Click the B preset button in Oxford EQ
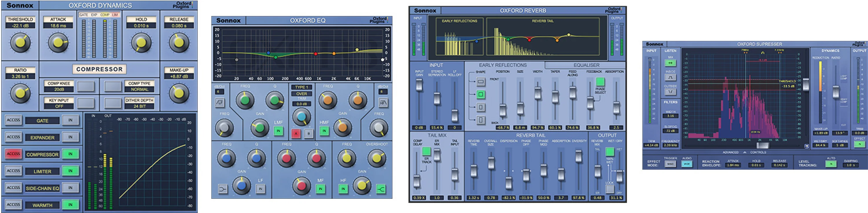The width and height of the screenshot is (868, 213). (x=309, y=133)
